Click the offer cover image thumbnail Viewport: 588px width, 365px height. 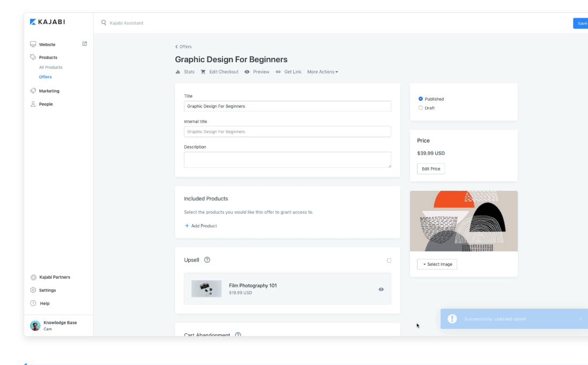(464, 221)
